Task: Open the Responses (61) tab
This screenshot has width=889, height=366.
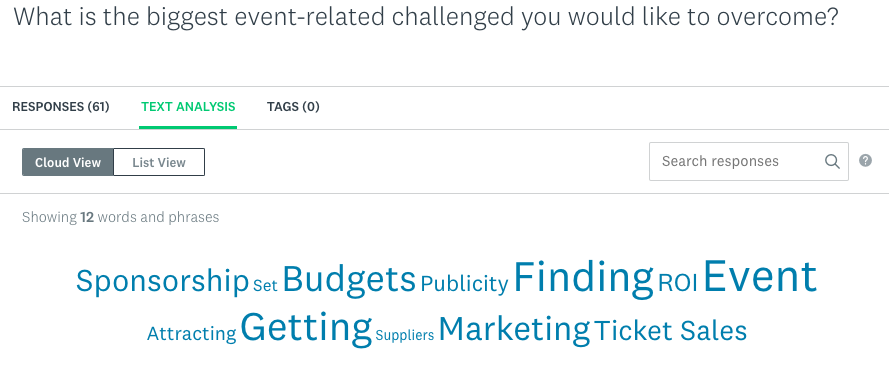Action: [x=61, y=107]
